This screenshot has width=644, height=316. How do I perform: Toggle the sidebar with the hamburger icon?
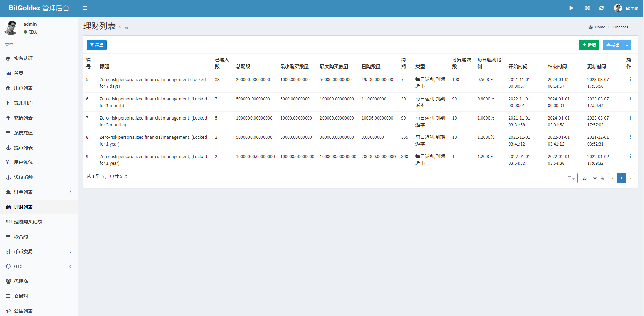coord(85,8)
